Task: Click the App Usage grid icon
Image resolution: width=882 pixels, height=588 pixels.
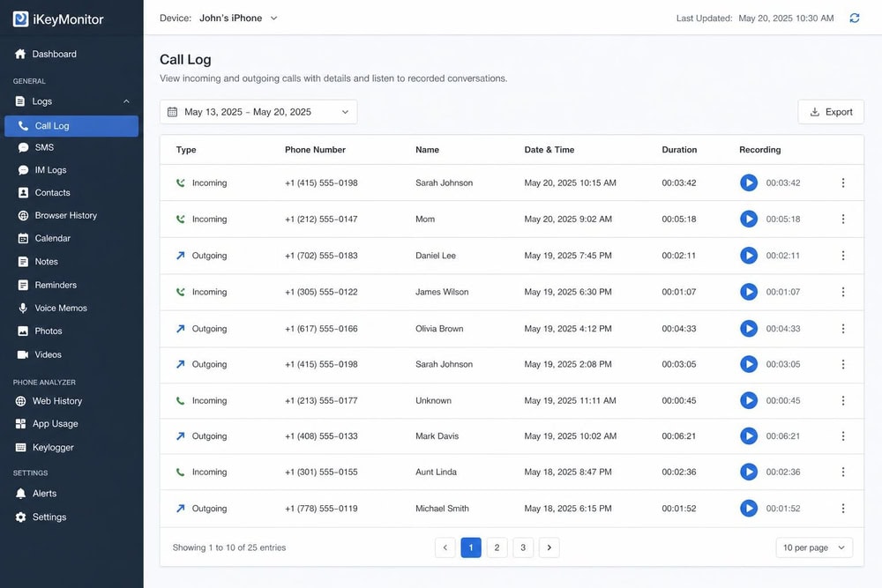Action: [21, 424]
